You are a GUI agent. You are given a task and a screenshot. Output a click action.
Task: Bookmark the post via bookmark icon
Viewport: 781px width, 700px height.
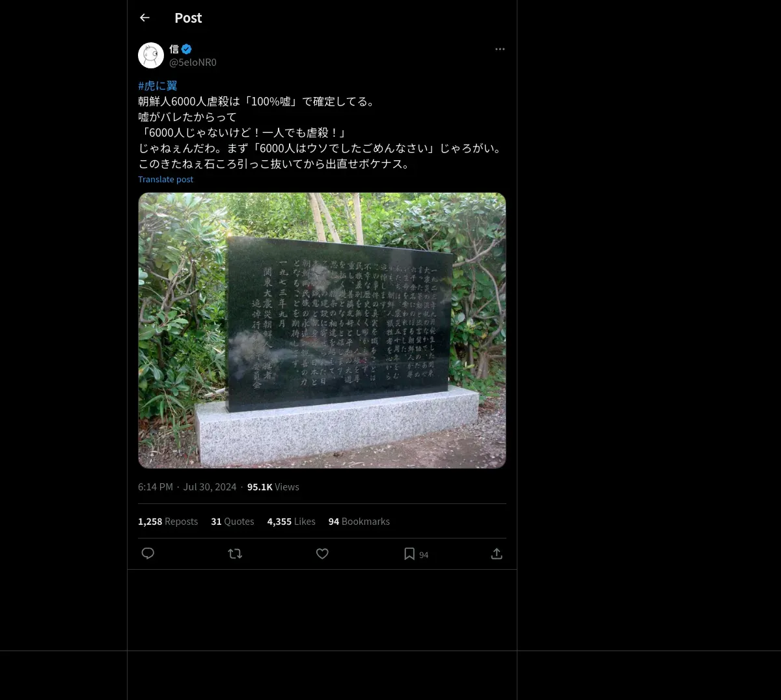pyautogui.click(x=409, y=553)
